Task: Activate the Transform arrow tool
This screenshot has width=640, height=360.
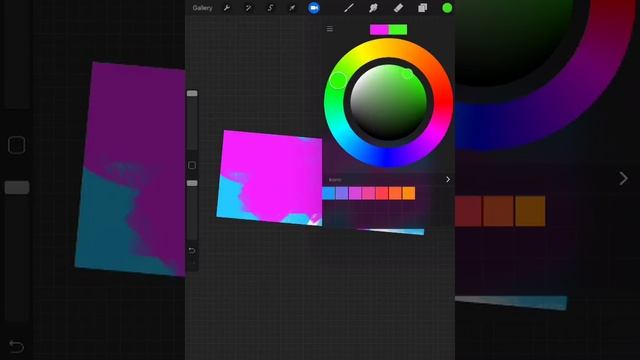Action: tap(292, 8)
